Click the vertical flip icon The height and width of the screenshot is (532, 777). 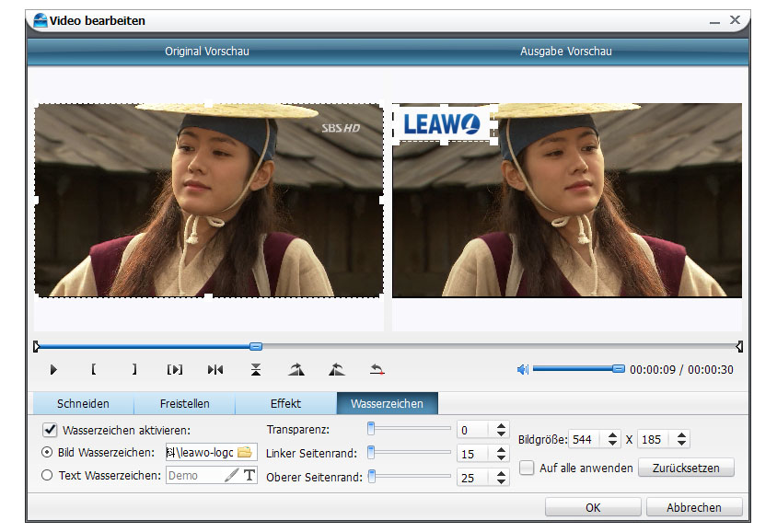click(x=256, y=369)
